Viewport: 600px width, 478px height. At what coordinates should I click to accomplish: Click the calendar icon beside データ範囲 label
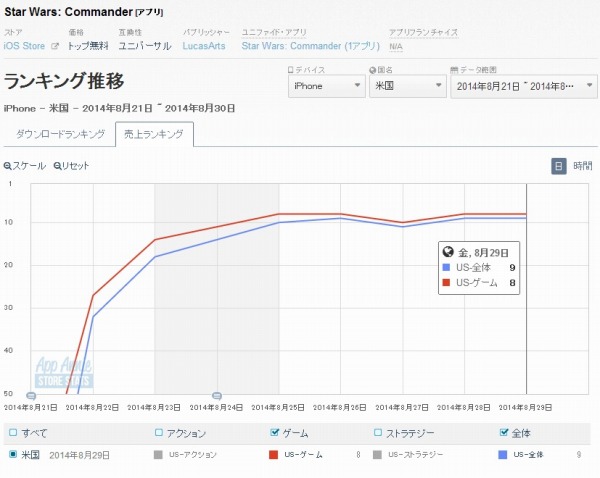(454, 70)
